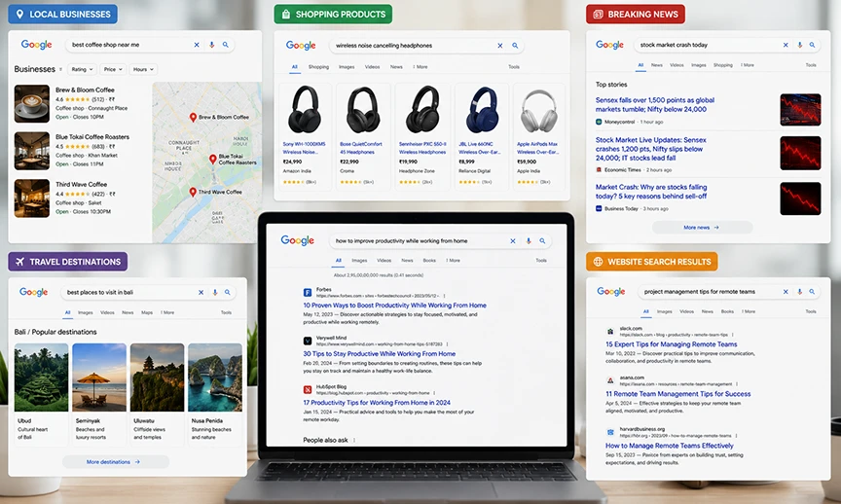This screenshot has width=841, height=504.
Task: Click Verywell Mind favicon in results
Action: pos(308,341)
